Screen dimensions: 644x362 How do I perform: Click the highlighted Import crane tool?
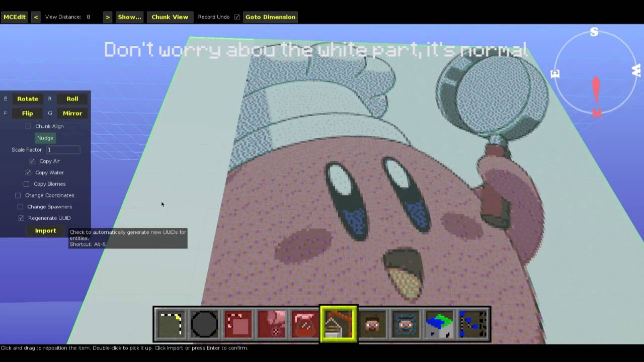click(x=339, y=324)
